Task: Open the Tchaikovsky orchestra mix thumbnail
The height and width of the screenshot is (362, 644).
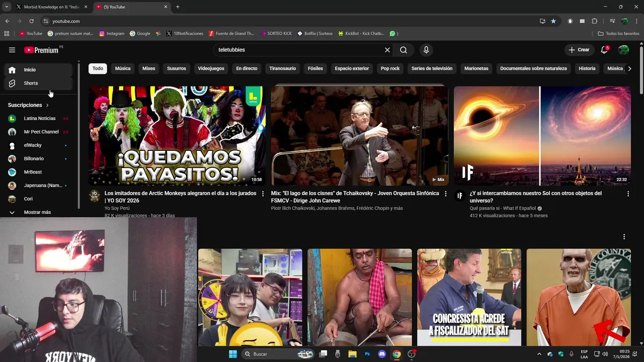Action: [359, 136]
